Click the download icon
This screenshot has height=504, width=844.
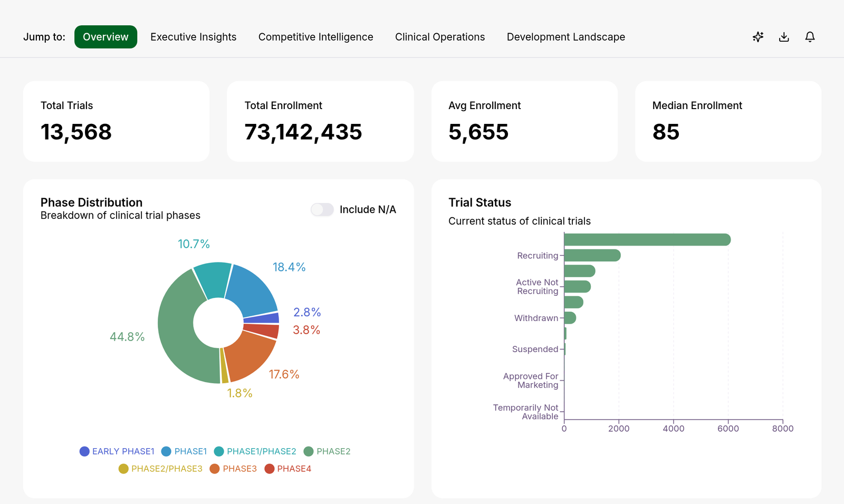coord(784,37)
